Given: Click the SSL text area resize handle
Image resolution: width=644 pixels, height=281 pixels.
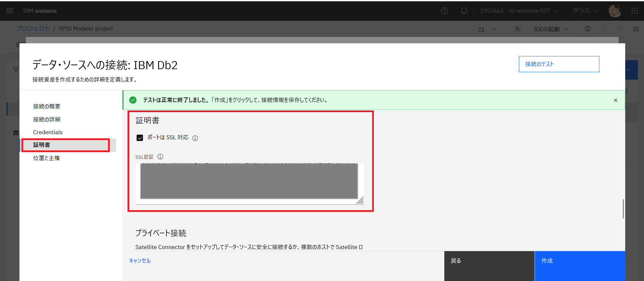Looking at the screenshot, I should [x=360, y=200].
